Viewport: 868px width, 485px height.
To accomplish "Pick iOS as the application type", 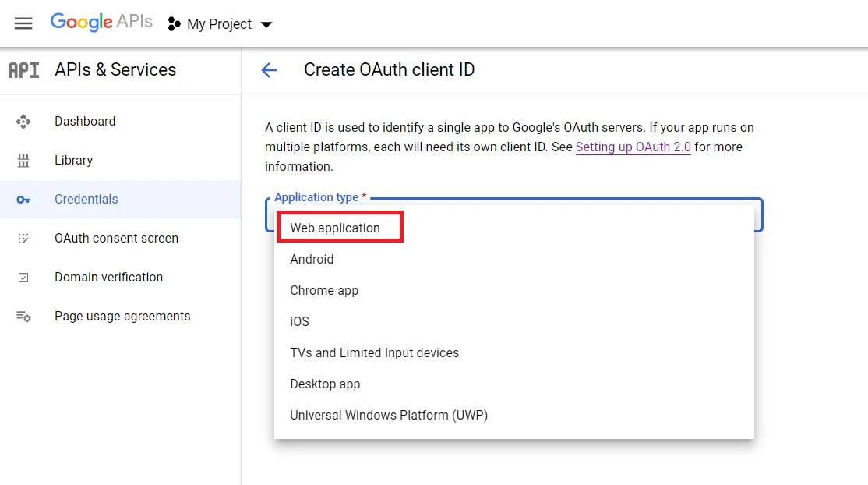I will coord(299,321).
